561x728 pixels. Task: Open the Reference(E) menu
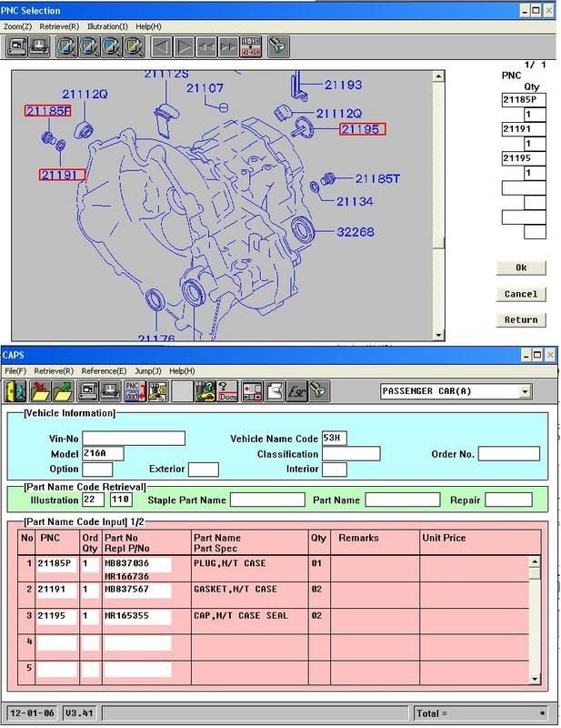tap(104, 371)
